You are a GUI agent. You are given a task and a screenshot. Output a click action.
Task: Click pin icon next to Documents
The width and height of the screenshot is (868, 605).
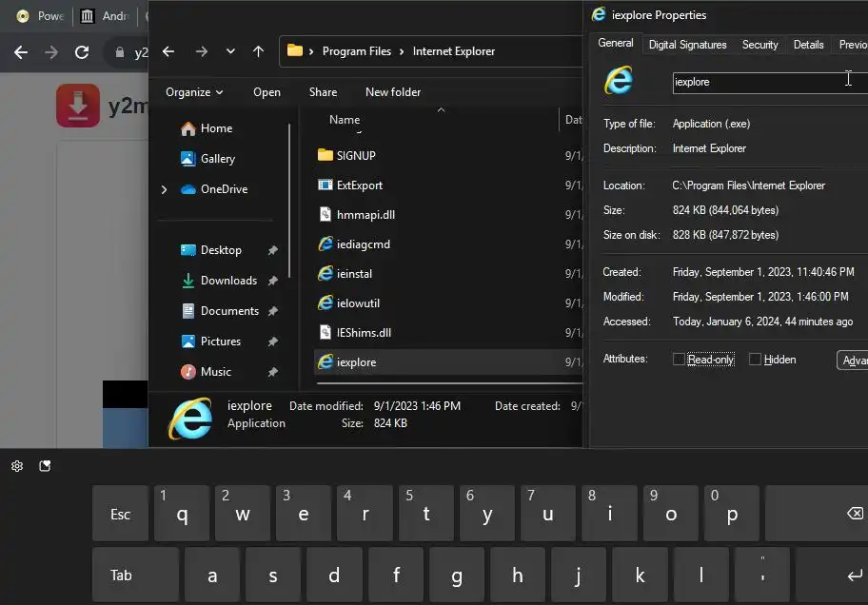pos(273,312)
